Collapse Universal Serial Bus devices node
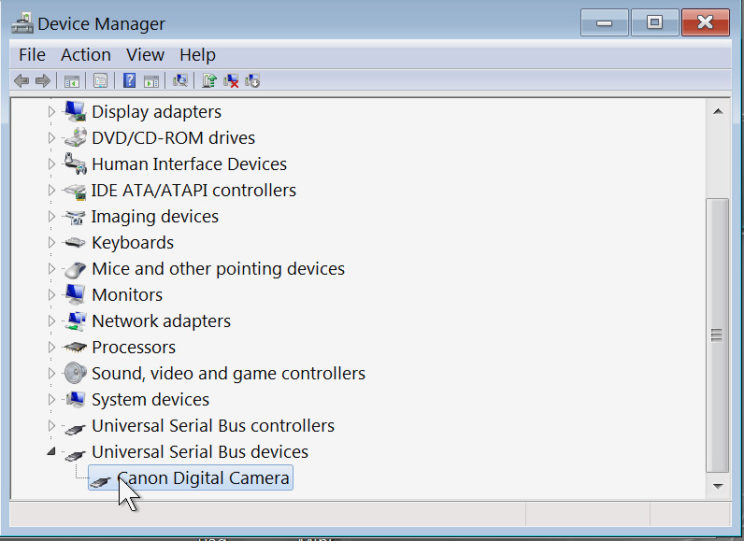This screenshot has width=744, height=541. pyautogui.click(x=51, y=451)
